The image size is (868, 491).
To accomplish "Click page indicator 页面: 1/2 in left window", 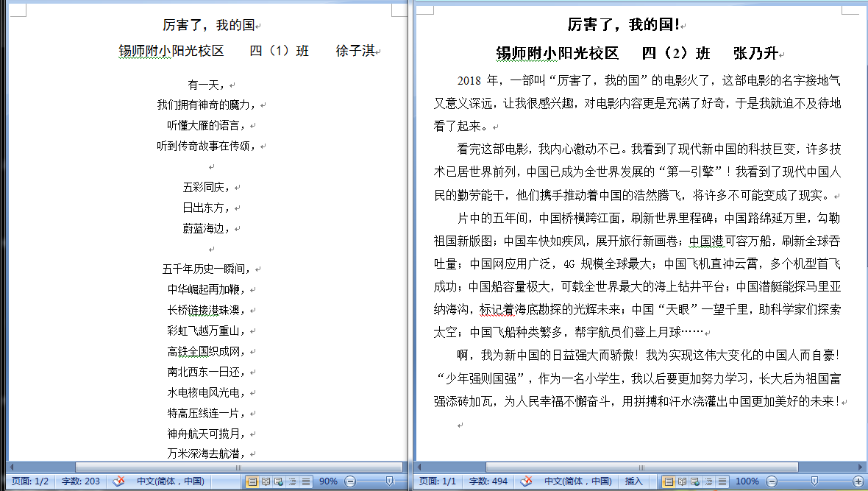I will point(30,481).
